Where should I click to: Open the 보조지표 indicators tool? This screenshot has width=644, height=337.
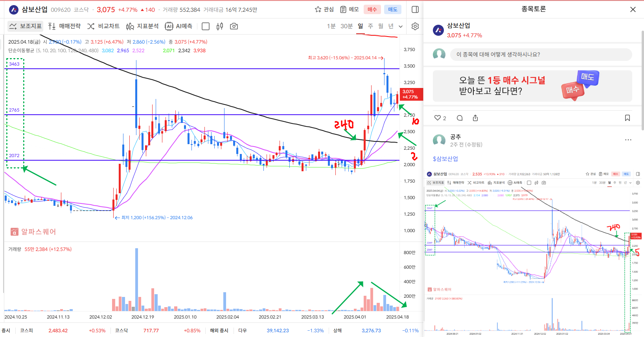26,26
